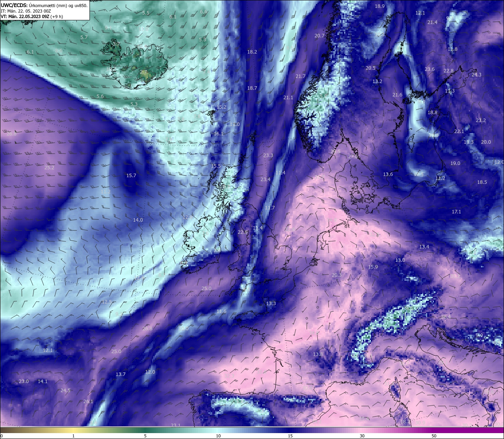Click the 18.7 value label
The width and height of the screenshot is (504, 439).
click(252, 88)
